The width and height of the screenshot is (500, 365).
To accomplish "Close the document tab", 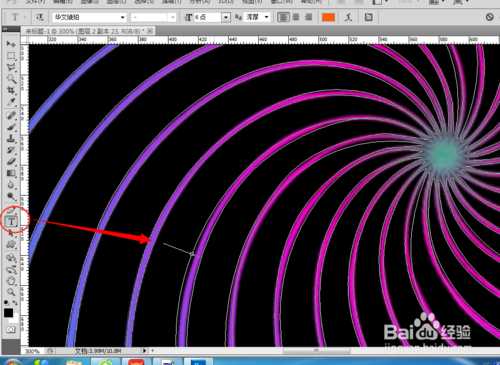I will point(150,31).
